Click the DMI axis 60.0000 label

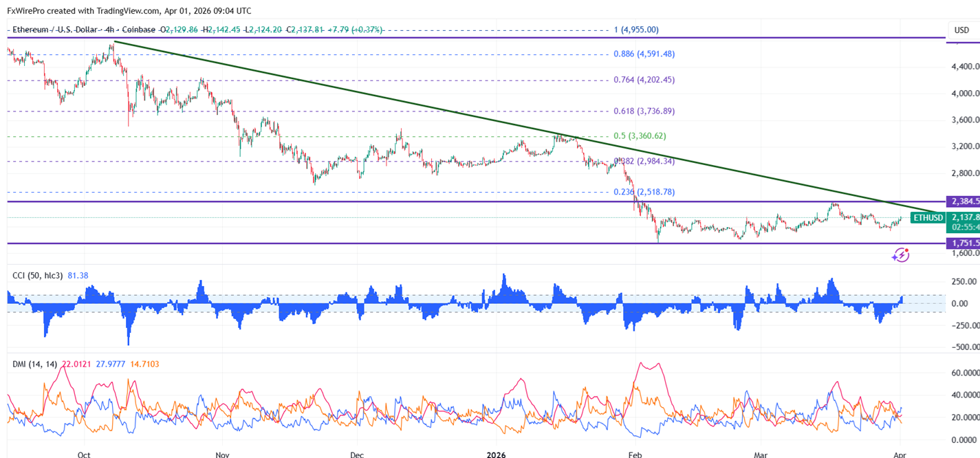pyautogui.click(x=965, y=373)
